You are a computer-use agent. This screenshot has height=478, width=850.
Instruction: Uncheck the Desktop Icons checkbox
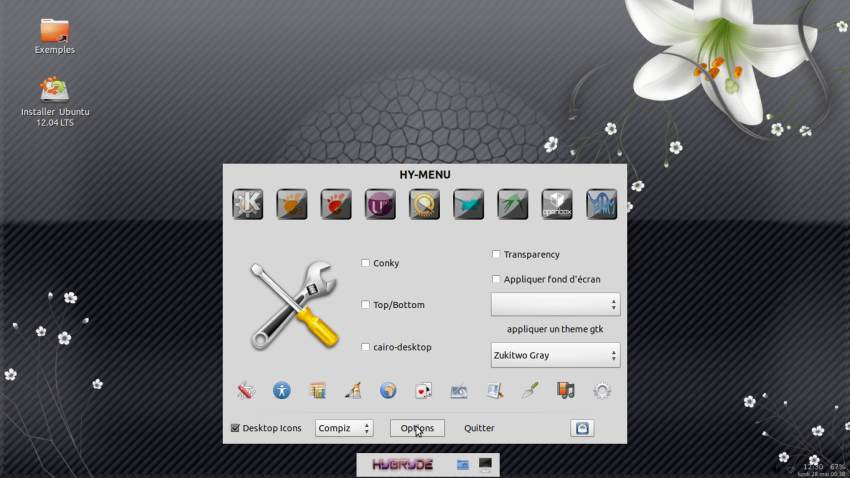click(x=235, y=428)
